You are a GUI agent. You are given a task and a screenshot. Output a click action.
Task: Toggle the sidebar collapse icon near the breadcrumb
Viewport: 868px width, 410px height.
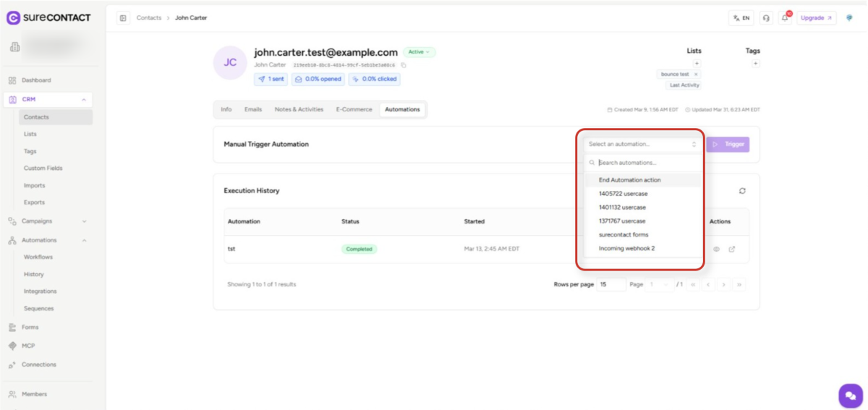pyautogui.click(x=123, y=17)
